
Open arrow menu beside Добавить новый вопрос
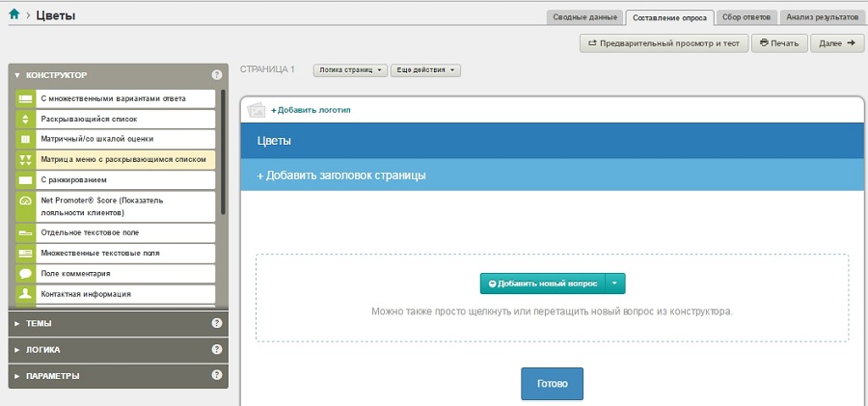[616, 284]
